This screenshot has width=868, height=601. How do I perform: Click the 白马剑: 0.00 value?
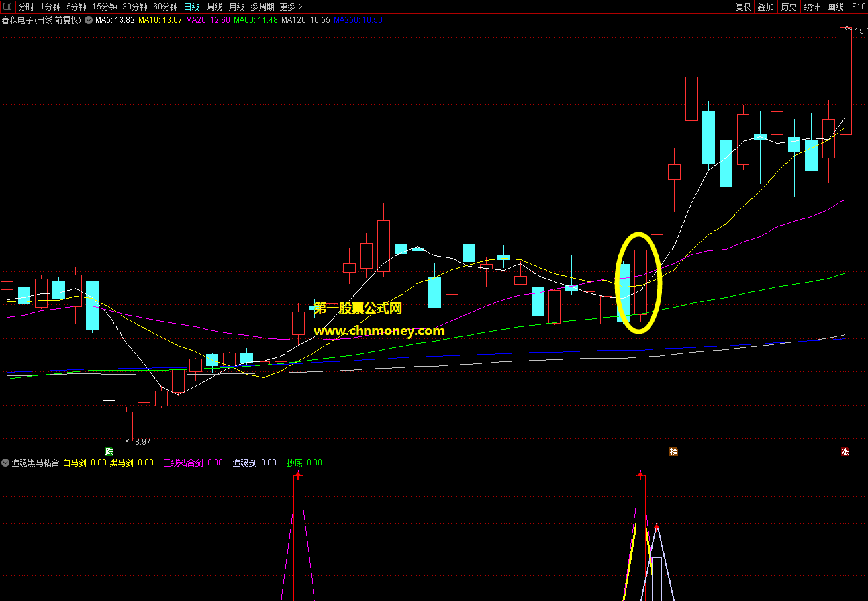coord(84,463)
